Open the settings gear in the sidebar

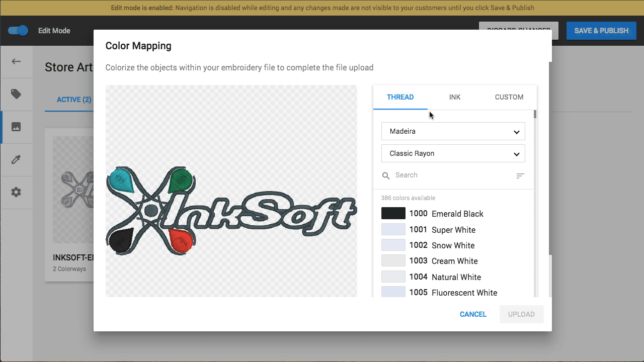click(x=16, y=192)
